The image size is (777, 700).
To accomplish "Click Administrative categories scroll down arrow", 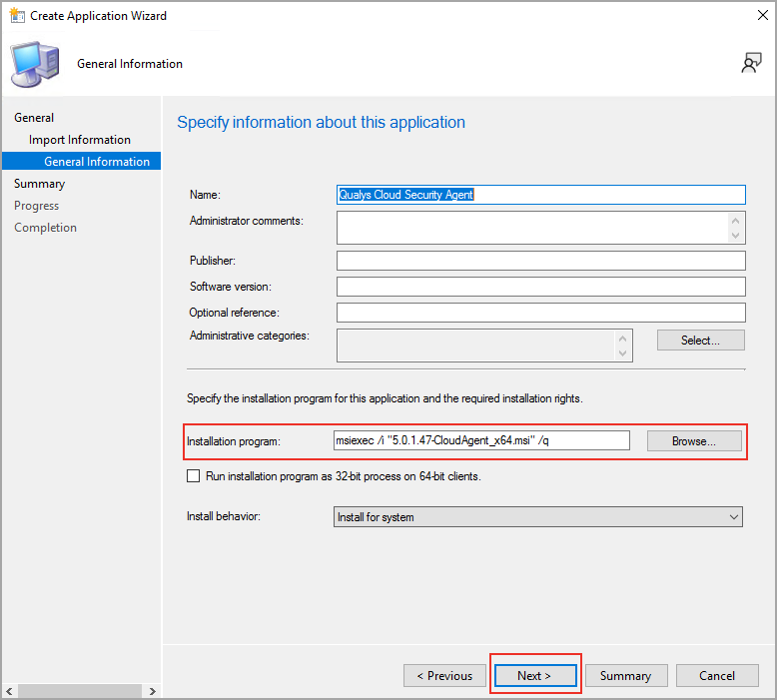I will (x=623, y=353).
